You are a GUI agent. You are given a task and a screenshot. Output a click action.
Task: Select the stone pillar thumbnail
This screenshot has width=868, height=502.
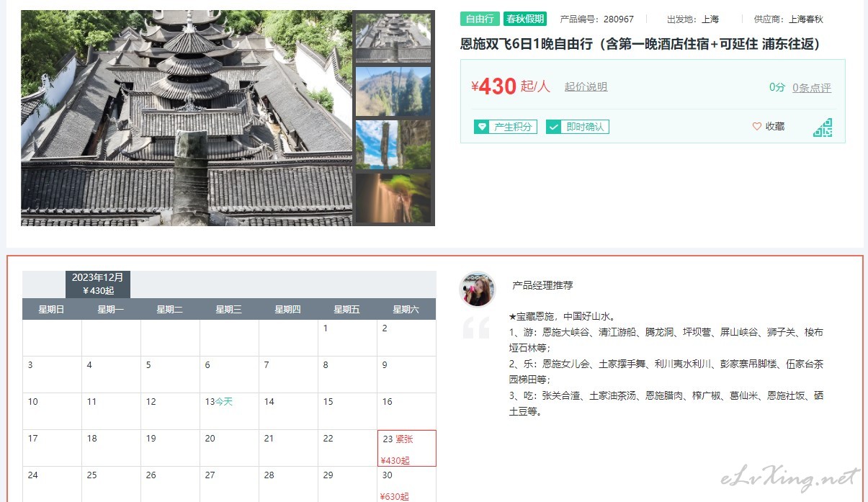(x=393, y=145)
